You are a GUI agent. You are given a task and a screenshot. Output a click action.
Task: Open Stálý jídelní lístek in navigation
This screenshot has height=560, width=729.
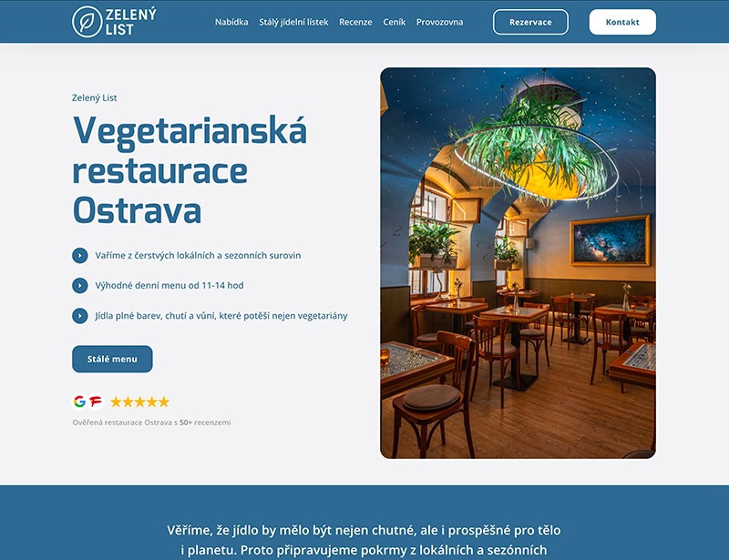pos(293,22)
